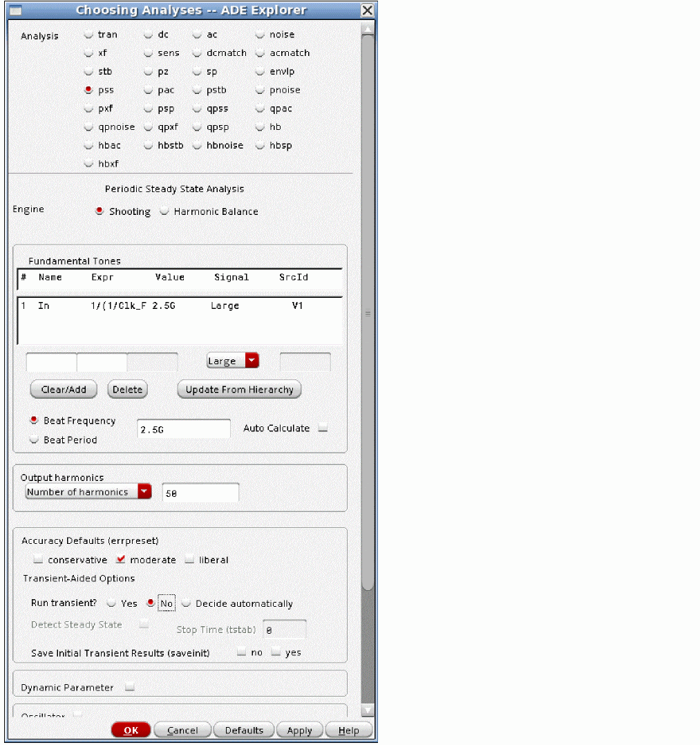Select the qpsp analysis type
700x745 pixels.
pos(197,127)
